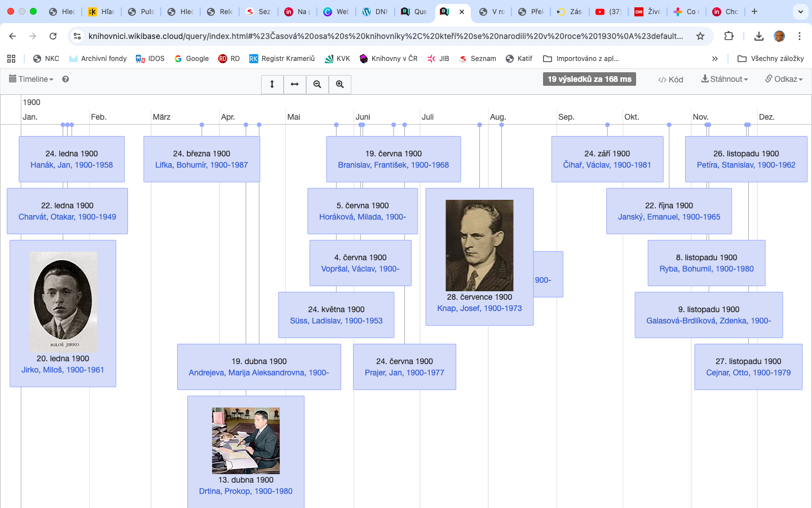Bookmark this page with the star icon

700,36
